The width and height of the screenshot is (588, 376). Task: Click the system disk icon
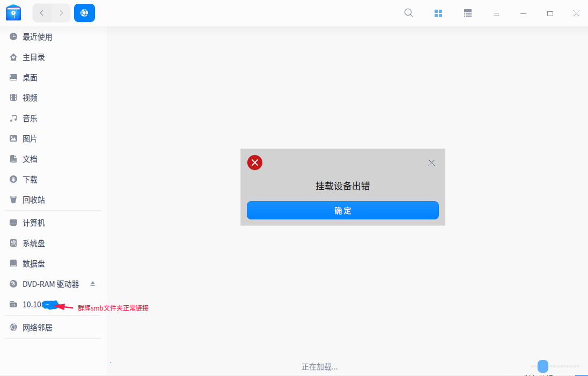pyautogui.click(x=13, y=243)
